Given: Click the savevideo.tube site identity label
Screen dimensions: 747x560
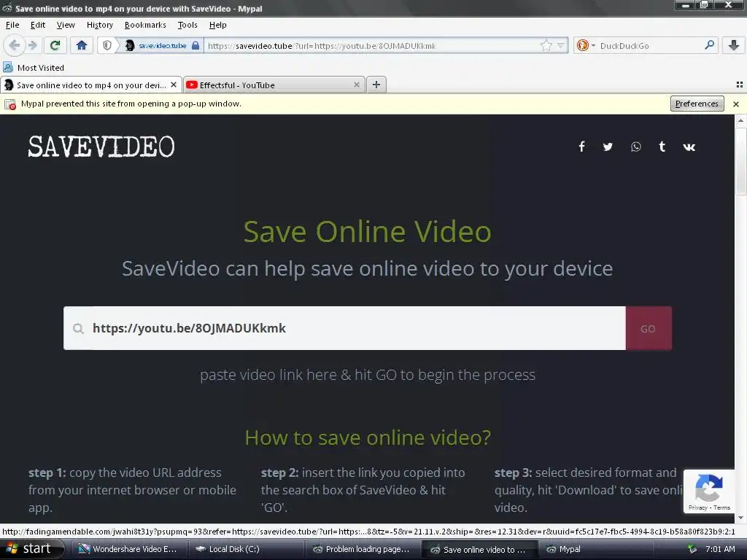Looking at the screenshot, I should pyautogui.click(x=162, y=46).
